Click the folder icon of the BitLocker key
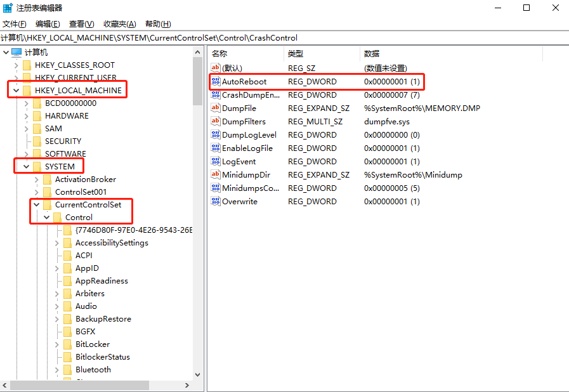Viewport: 569px width, 392px height. click(x=69, y=344)
